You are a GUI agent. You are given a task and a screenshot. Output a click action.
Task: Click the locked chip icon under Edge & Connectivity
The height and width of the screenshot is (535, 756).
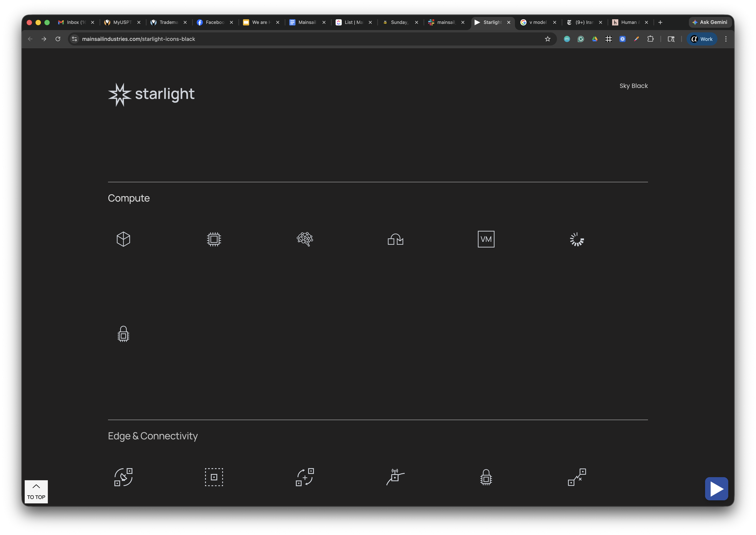pyautogui.click(x=486, y=477)
